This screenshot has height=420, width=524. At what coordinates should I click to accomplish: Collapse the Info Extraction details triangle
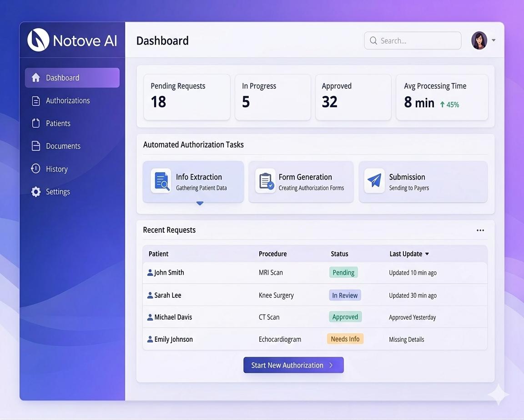click(x=200, y=203)
